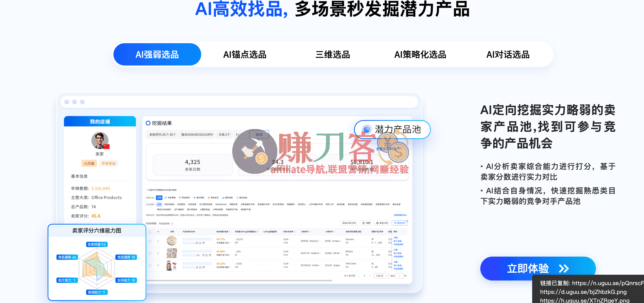The width and height of the screenshot is (644, 303).
Task: Select the AI强弱选品 tab
Action: pos(157,54)
